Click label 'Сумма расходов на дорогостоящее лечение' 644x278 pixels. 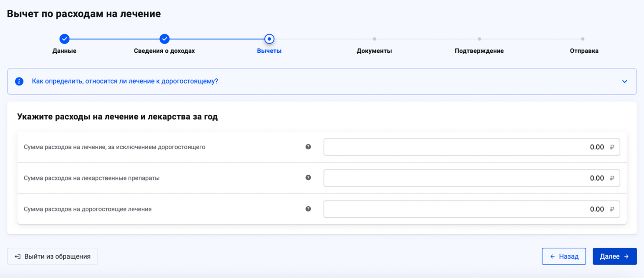(88, 209)
